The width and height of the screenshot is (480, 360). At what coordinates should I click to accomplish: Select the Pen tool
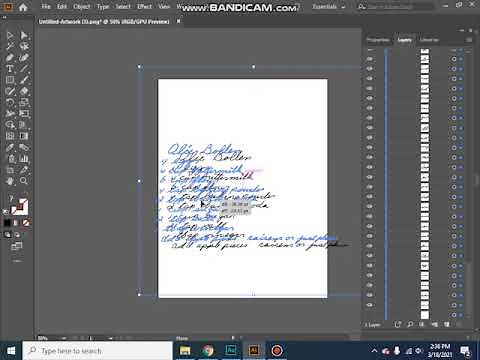click(x=10, y=58)
